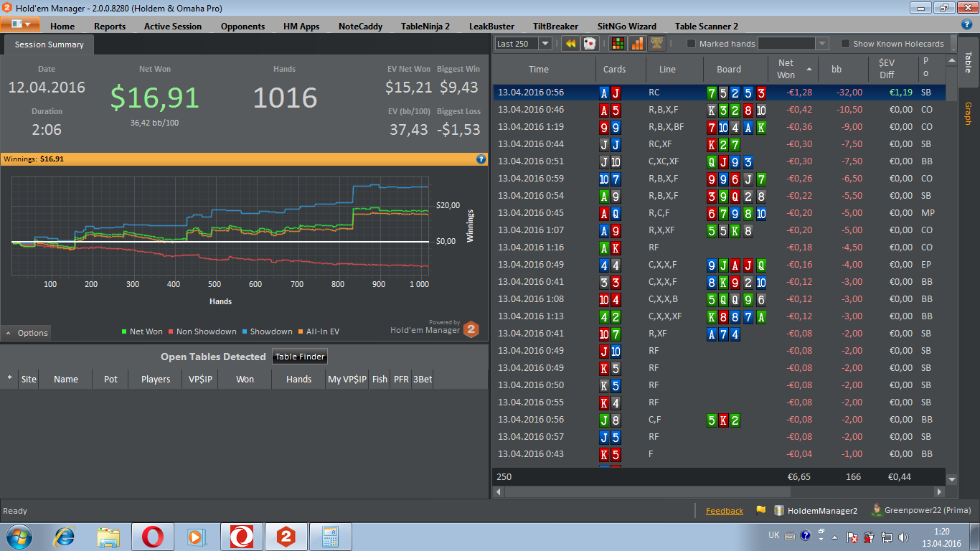Viewport: 980px width, 551px height.
Task: Click the horizontal scrollbar right arrow
Action: [x=939, y=491]
